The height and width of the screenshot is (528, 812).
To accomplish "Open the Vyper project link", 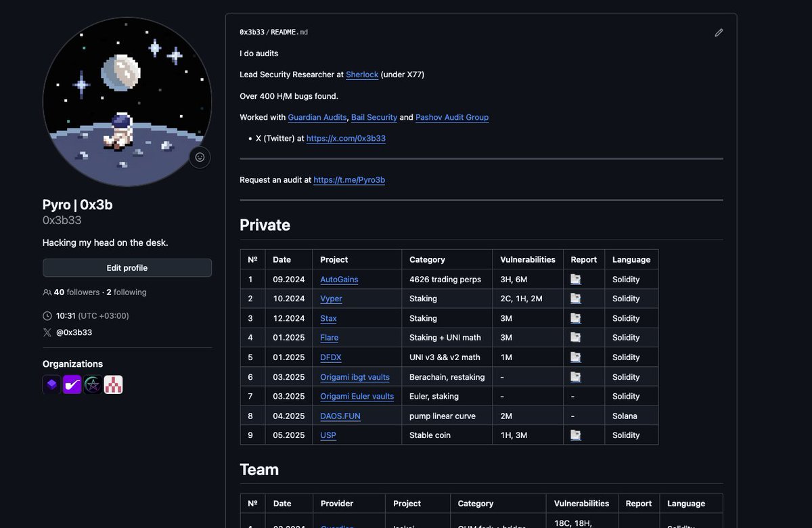I will point(331,299).
